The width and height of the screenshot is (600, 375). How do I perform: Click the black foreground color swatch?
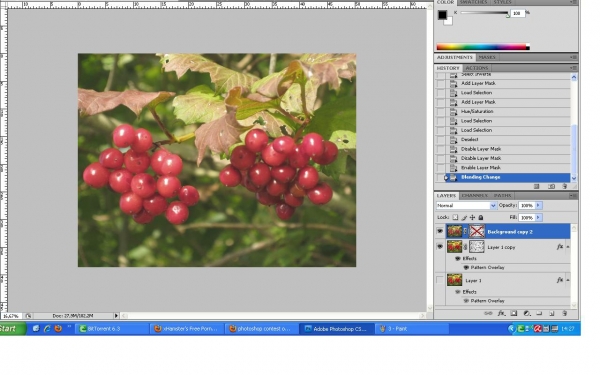[x=442, y=15]
